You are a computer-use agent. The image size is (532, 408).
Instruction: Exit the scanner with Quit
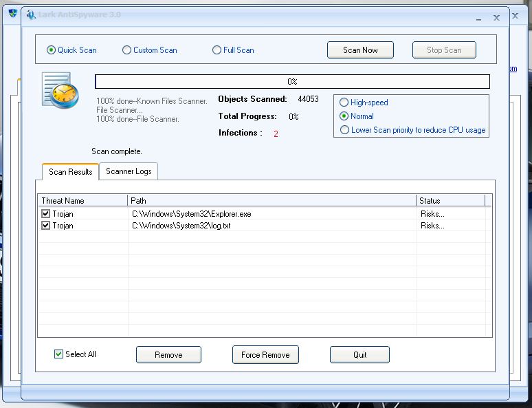click(359, 355)
